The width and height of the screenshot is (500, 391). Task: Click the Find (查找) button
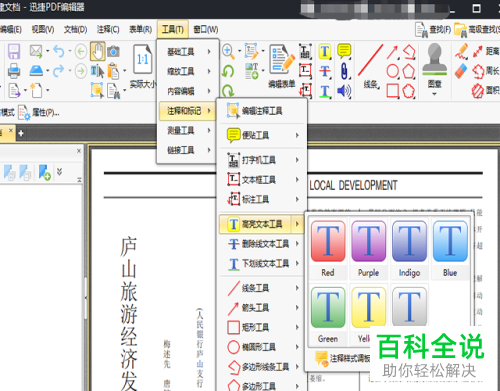pyautogui.click(x=433, y=30)
